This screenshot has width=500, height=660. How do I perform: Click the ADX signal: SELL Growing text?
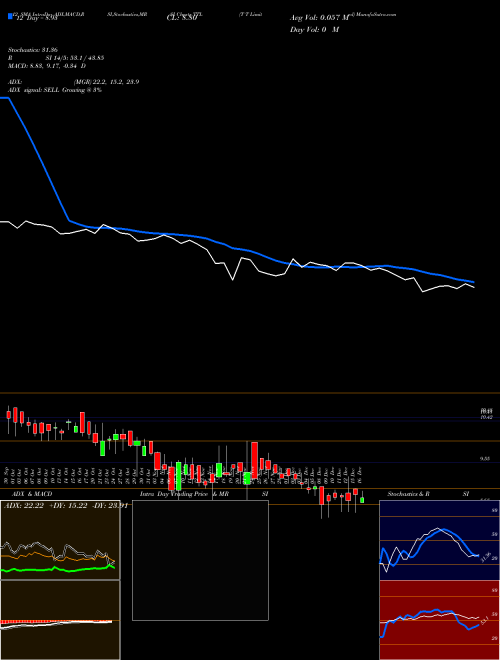[x=55, y=90]
